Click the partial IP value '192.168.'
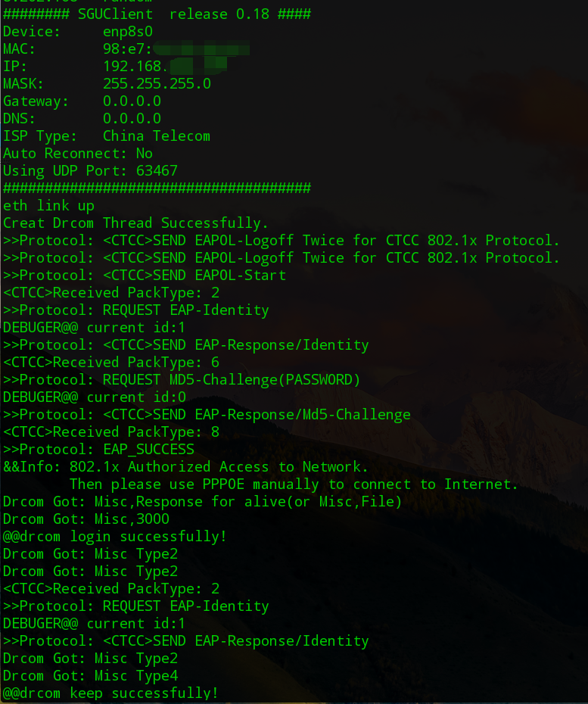The width and height of the screenshot is (588, 704). pos(135,67)
